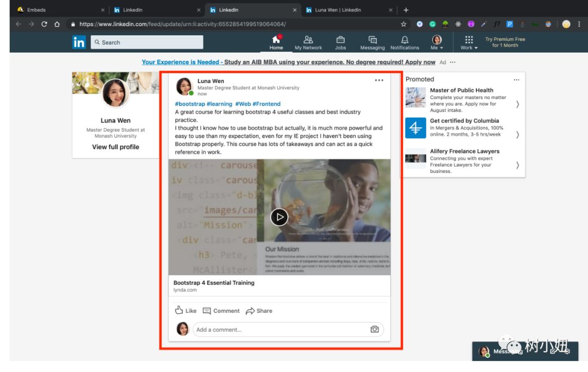Image resolution: width=588 pixels, height=372 pixels.
Task: Close the Embeds tab
Action: click(x=102, y=10)
